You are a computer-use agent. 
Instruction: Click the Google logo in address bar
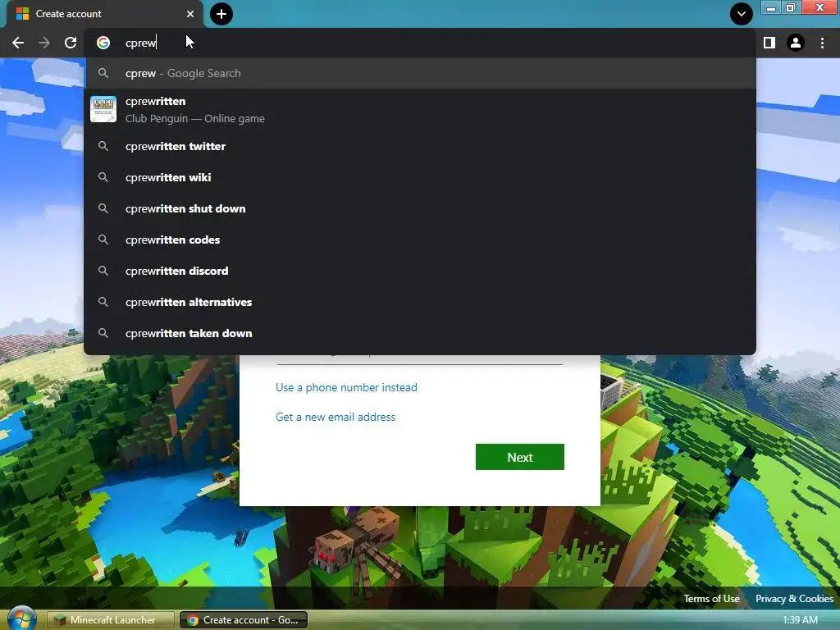(103, 43)
